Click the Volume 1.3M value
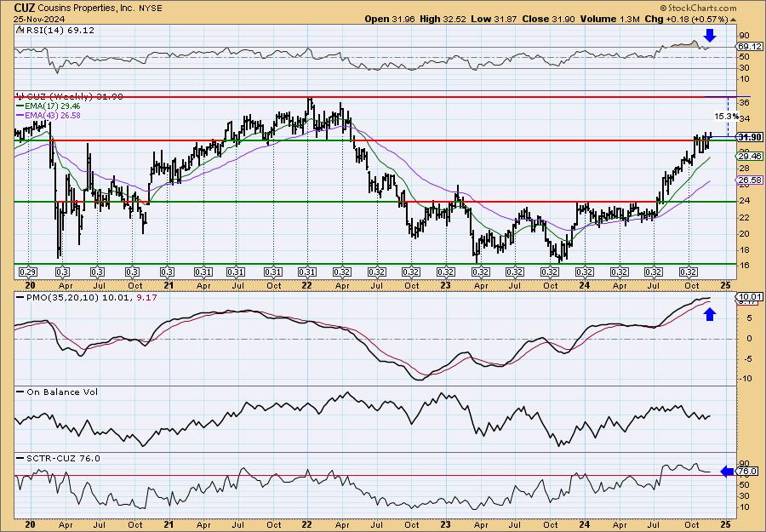The height and width of the screenshot is (532, 766). tap(609, 19)
